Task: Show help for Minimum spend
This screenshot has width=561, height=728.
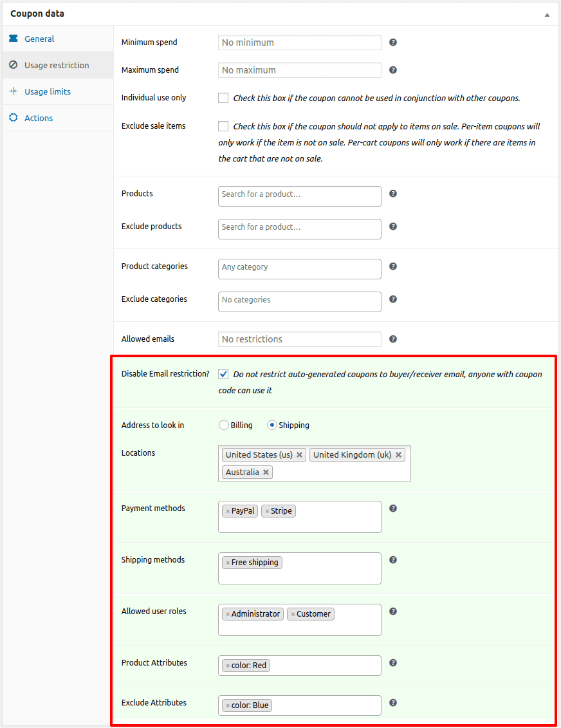Action: coord(393,42)
